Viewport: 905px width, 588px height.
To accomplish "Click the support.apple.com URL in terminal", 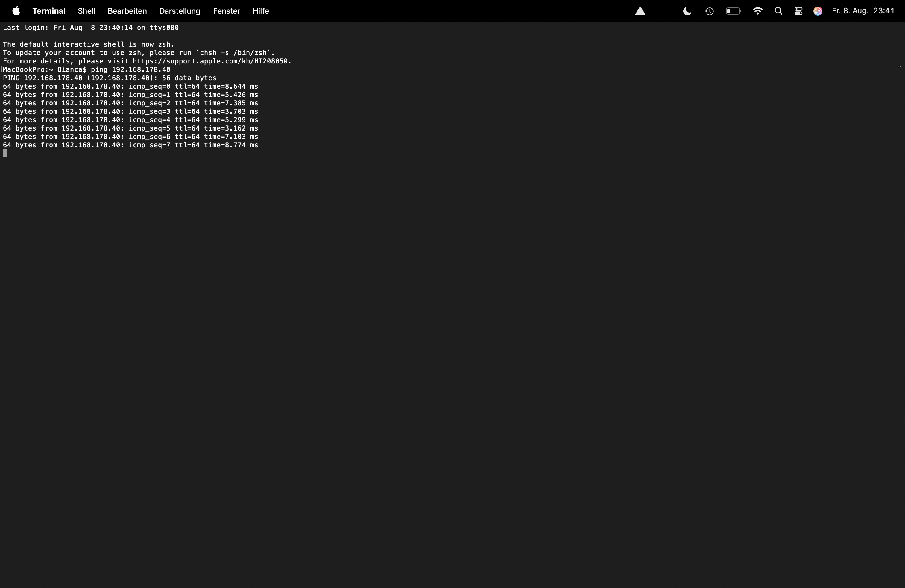I will 211,61.
